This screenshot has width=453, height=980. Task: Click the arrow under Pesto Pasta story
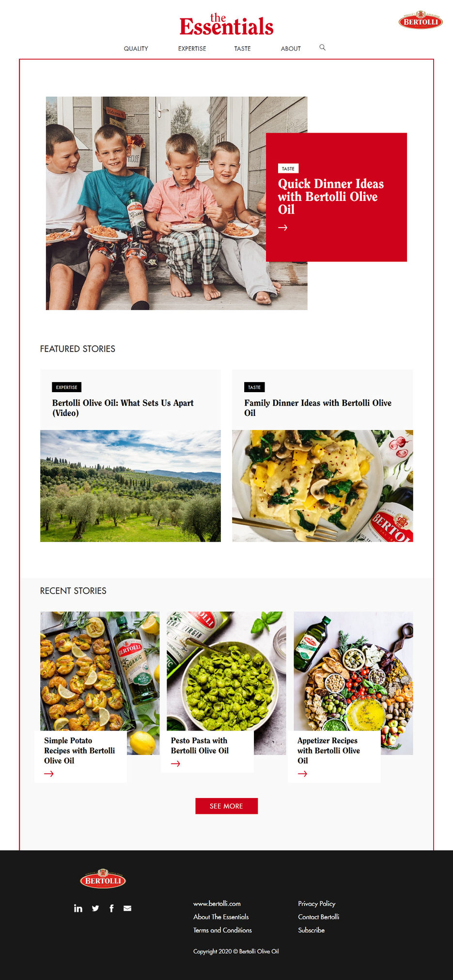(175, 764)
